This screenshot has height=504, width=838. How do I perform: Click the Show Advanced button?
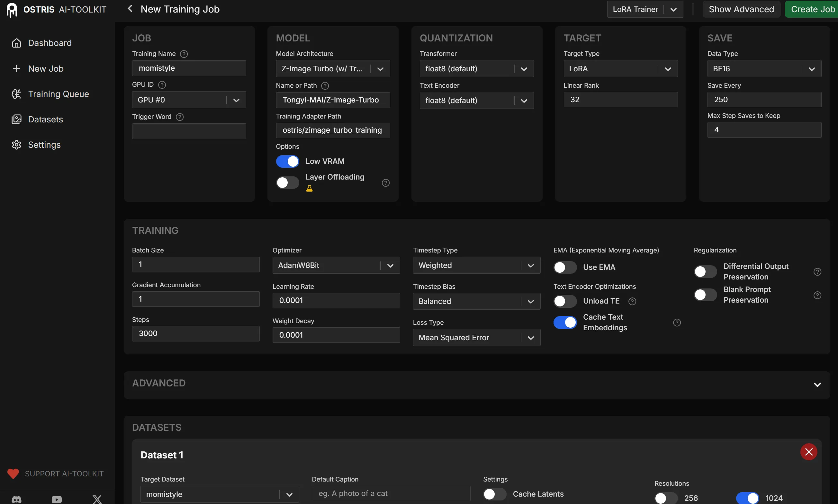(741, 9)
